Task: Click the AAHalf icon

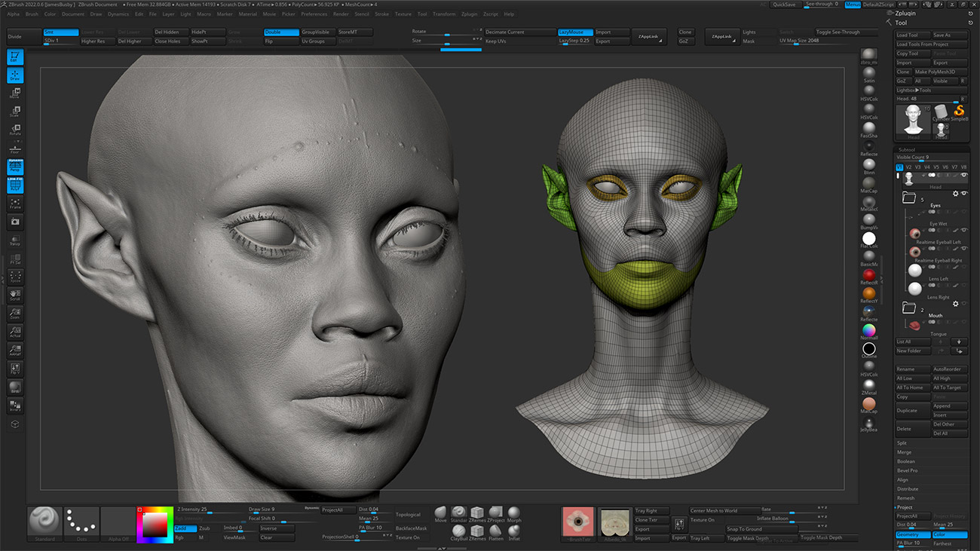Action: 15,350
